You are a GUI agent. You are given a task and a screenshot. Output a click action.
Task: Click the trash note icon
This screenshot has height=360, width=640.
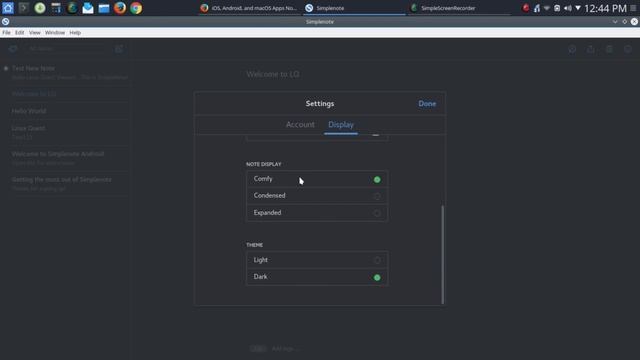pyautogui.click(x=609, y=49)
